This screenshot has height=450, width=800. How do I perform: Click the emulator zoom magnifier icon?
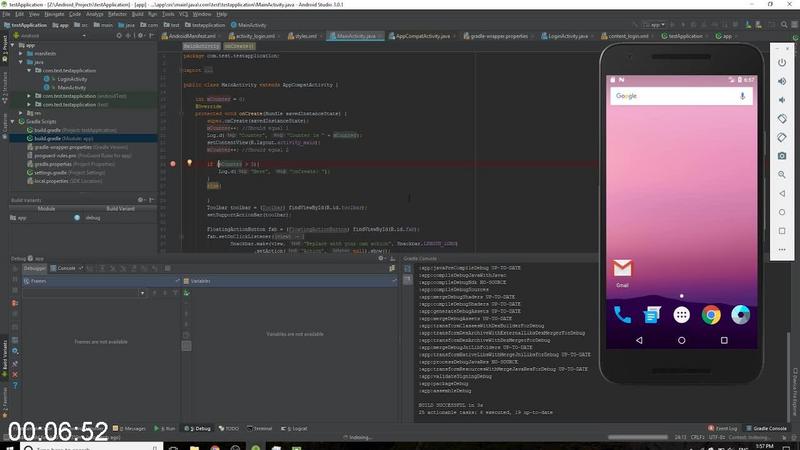782,174
